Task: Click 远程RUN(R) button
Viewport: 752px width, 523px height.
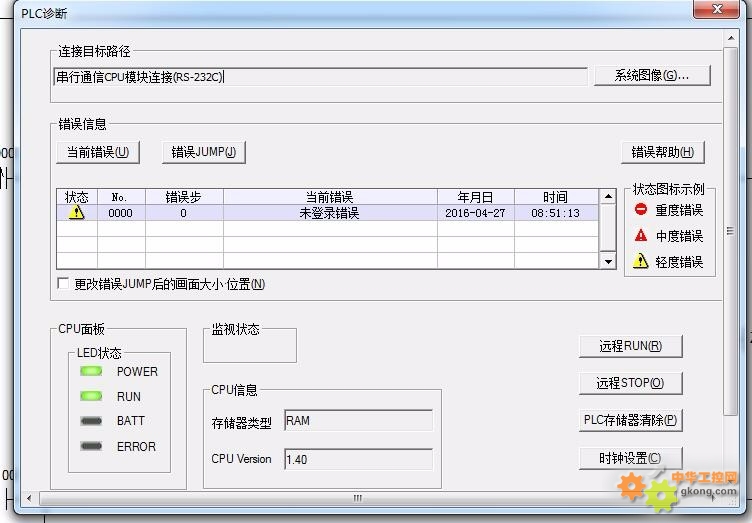Action: (x=631, y=346)
